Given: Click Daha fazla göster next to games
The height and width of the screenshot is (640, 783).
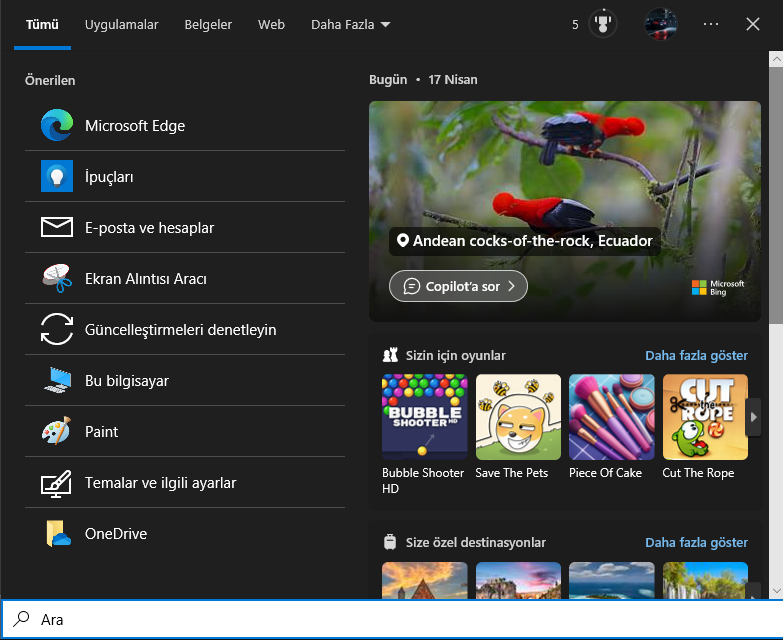Looking at the screenshot, I should coord(696,355).
